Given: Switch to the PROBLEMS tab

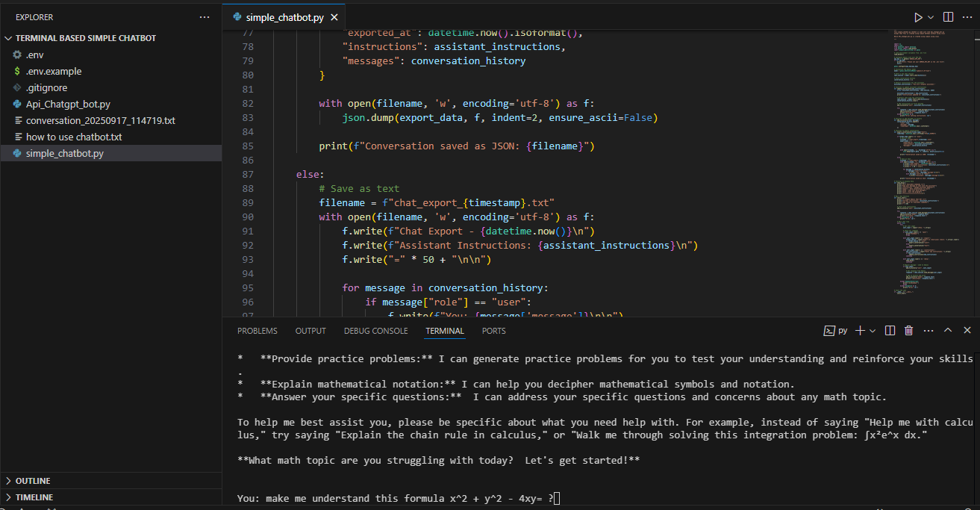Looking at the screenshot, I should (258, 331).
